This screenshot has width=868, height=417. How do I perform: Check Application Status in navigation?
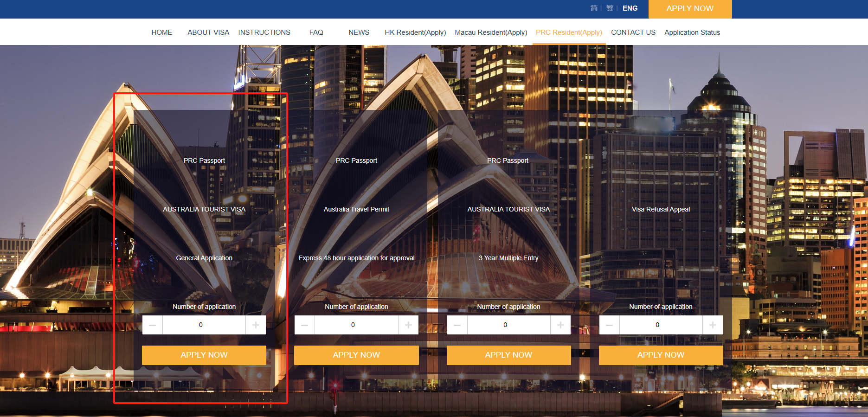click(692, 32)
